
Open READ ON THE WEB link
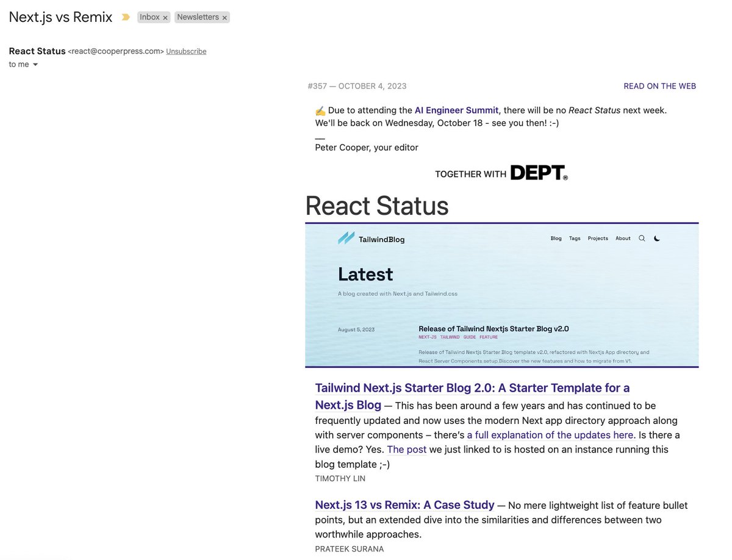point(659,86)
